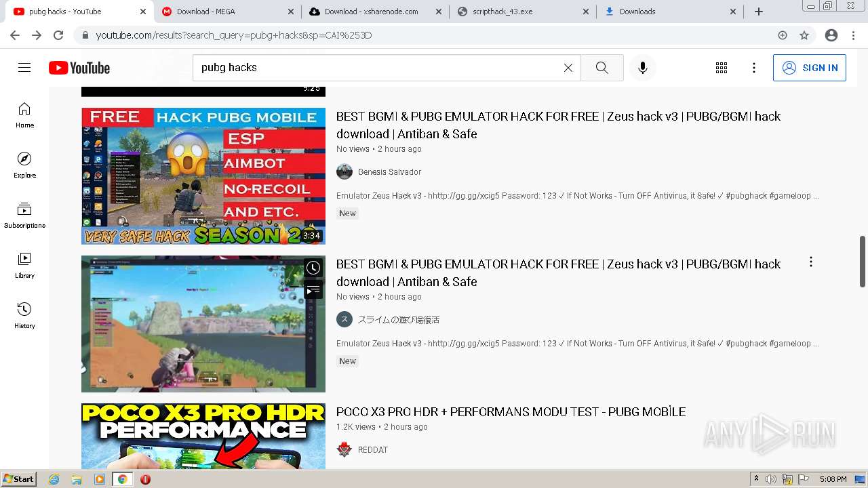Start voice search with microphone icon
The height and width of the screenshot is (488, 868).
(643, 68)
